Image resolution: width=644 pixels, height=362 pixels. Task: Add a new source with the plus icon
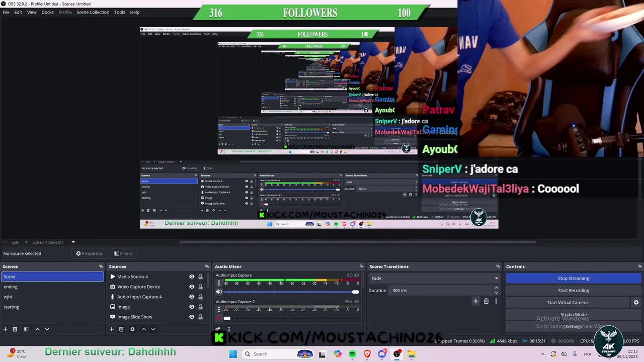(x=112, y=329)
